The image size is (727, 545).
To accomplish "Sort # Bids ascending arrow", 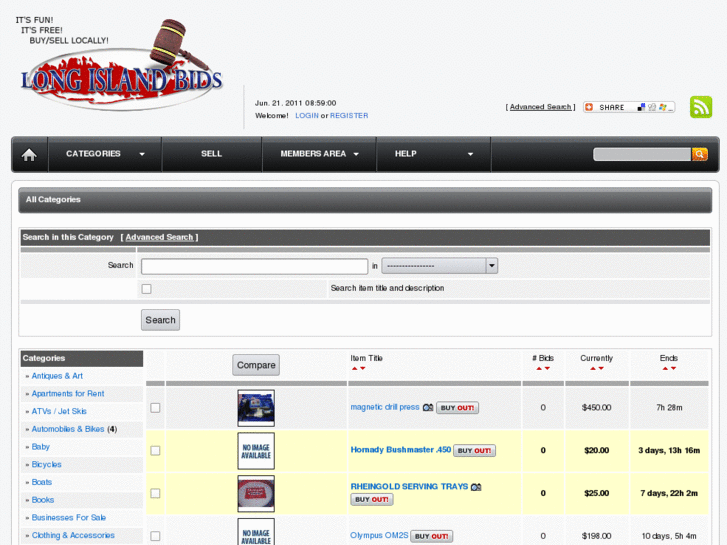I will point(539,368).
